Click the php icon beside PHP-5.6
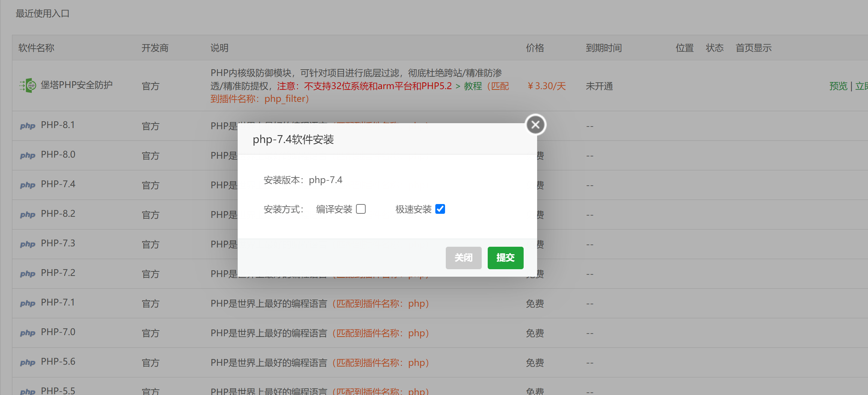The height and width of the screenshot is (395, 868). coord(28,362)
